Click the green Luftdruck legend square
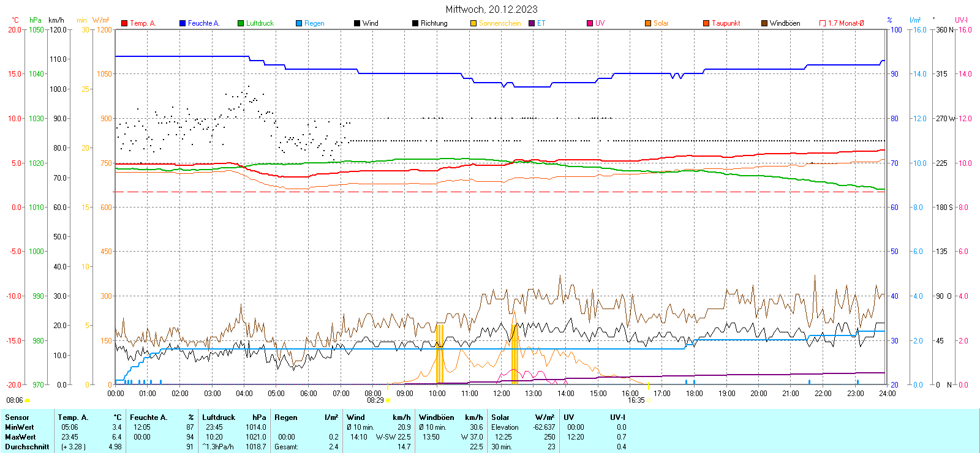This screenshot has width=980, height=453. coord(241,23)
